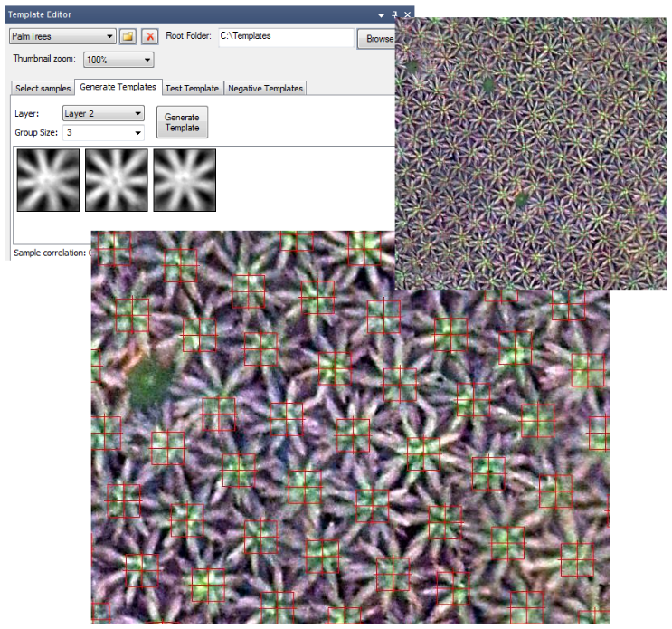672x629 pixels.
Task: Open the Test Template tab
Action: pos(192,89)
